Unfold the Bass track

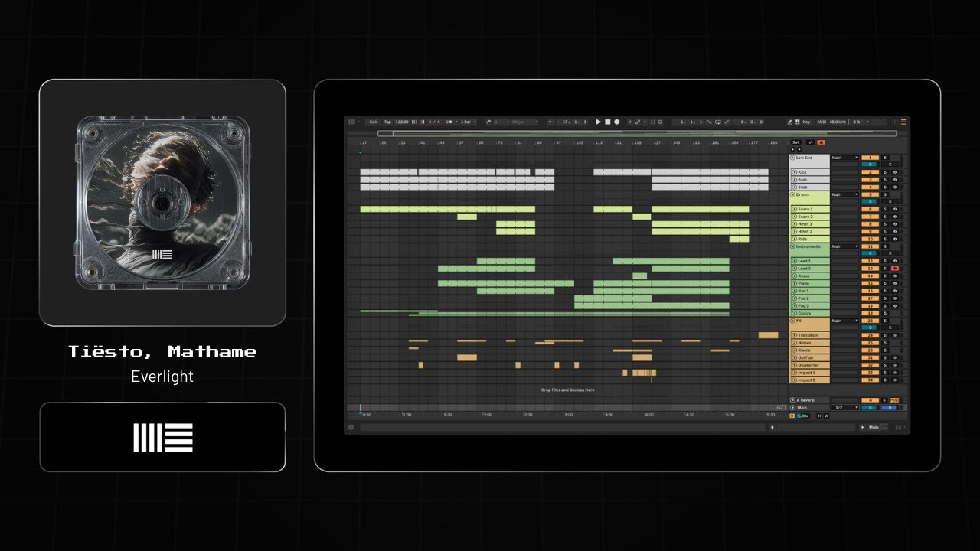[x=795, y=180]
